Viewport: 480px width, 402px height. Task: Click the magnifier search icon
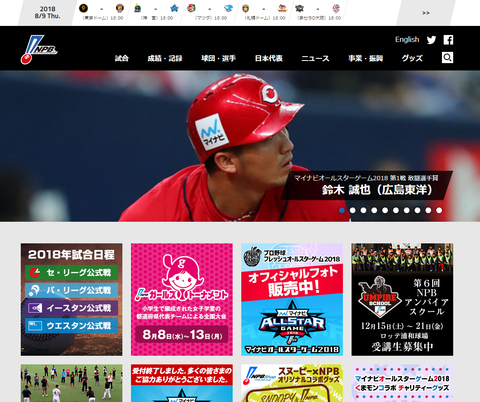coord(447,58)
